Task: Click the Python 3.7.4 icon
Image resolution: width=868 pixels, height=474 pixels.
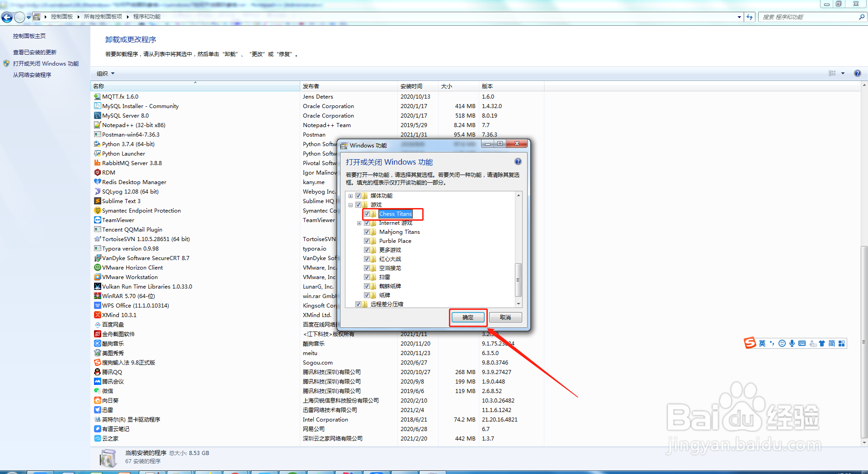Action: (x=97, y=144)
